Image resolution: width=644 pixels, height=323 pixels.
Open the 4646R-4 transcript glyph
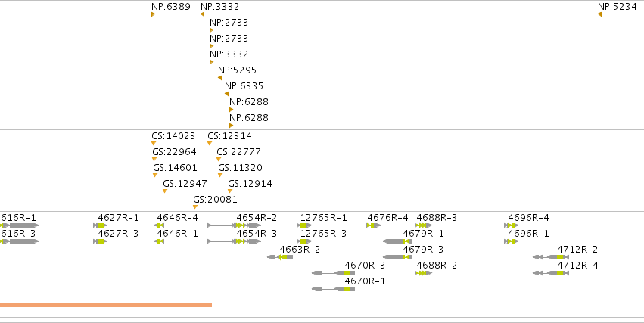tap(160, 225)
